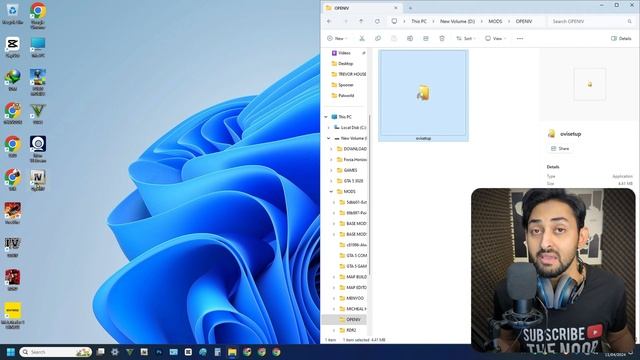Click the Windows Start button
640x360 pixels.
11,352
